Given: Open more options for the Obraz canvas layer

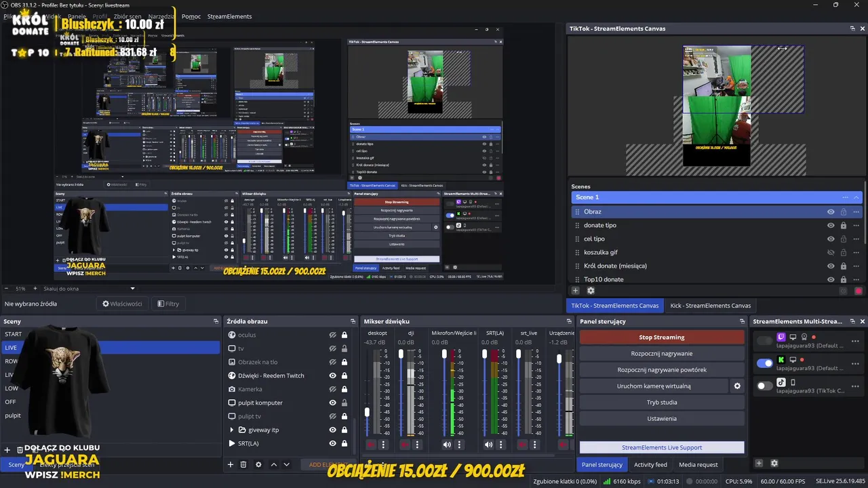Looking at the screenshot, I should click(x=856, y=211).
